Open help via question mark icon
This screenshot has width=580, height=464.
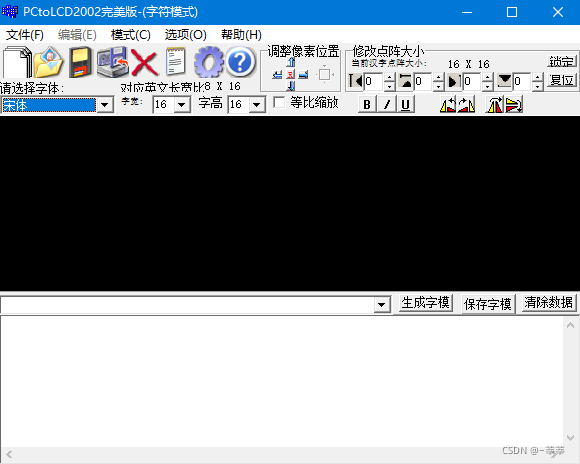(240, 62)
